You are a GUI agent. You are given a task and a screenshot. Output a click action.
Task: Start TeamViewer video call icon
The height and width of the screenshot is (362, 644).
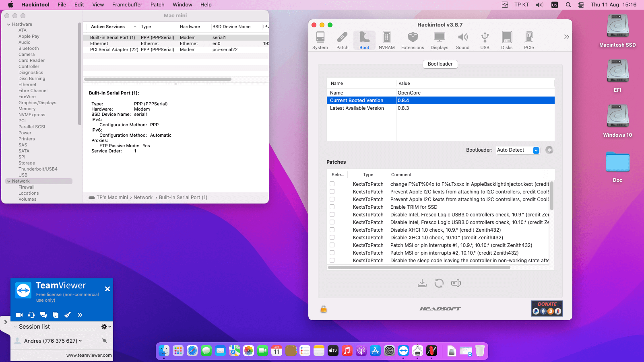[19, 315]
